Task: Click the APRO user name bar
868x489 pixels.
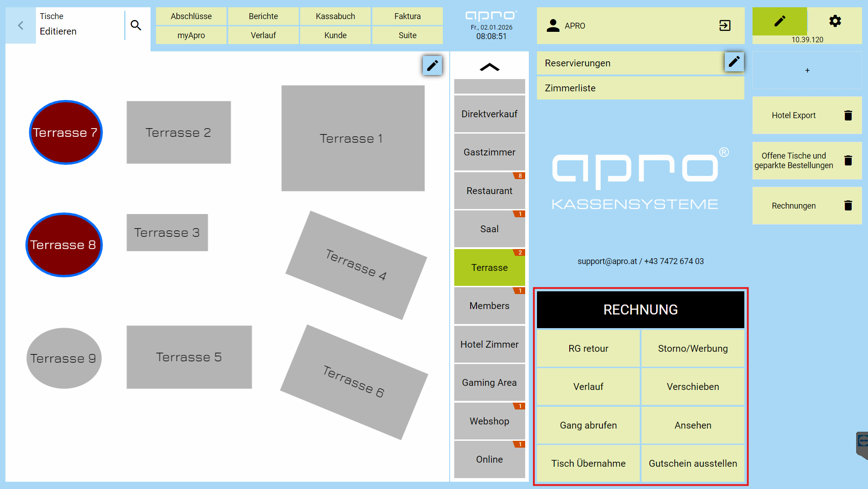Action: [x=641, y=25]
